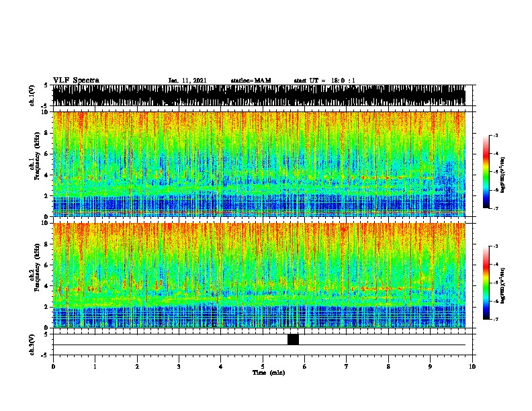This screenshot has height=411, width=532.
Task: Click tick label "1" on the time axis
Action: click(x=95, y=367)
